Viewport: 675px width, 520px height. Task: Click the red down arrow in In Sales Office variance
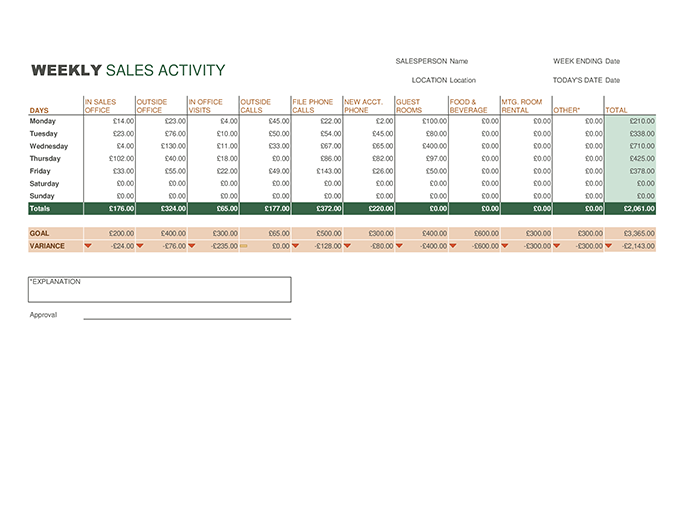[x=88, y=246]
